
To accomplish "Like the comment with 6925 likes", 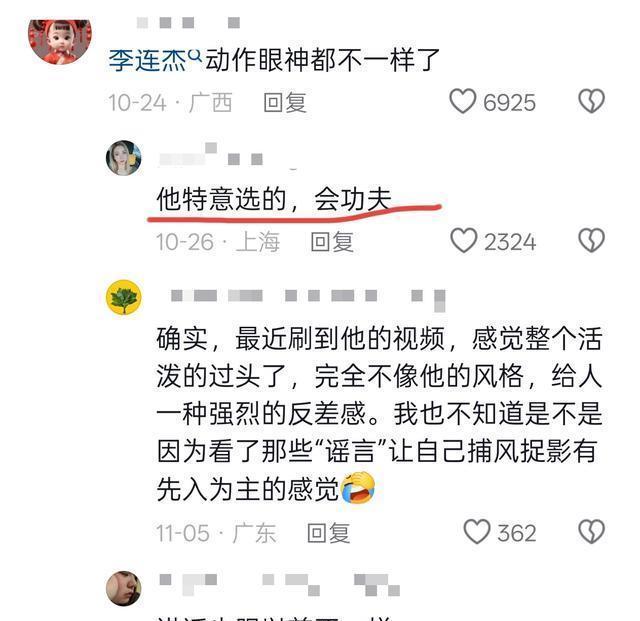I will click(462, 101).
